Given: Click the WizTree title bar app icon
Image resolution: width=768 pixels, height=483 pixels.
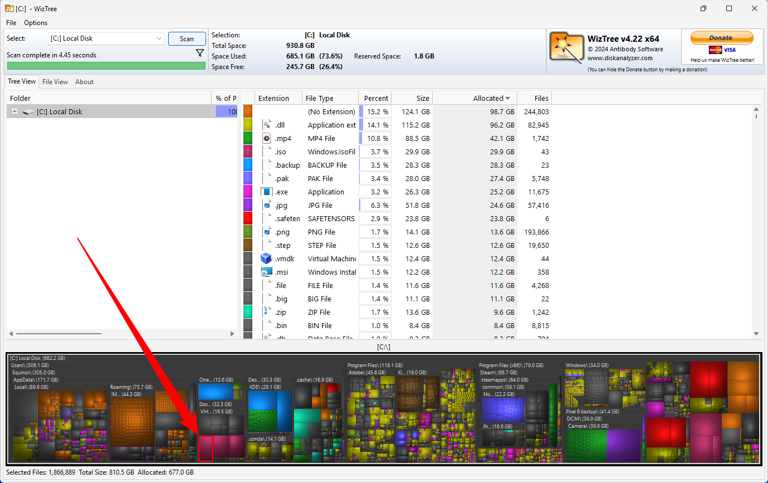Looking at the screenshot, I should coord(9,9).
